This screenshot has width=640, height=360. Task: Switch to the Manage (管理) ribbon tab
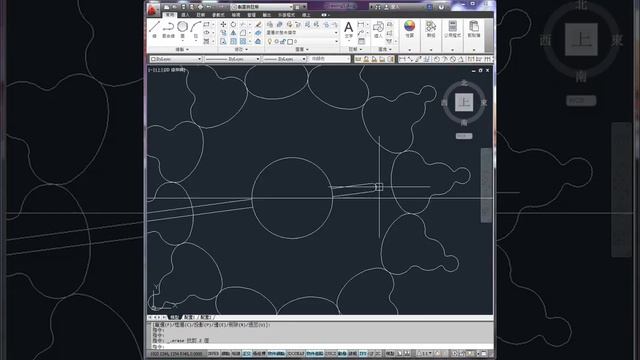coord(251,15)
